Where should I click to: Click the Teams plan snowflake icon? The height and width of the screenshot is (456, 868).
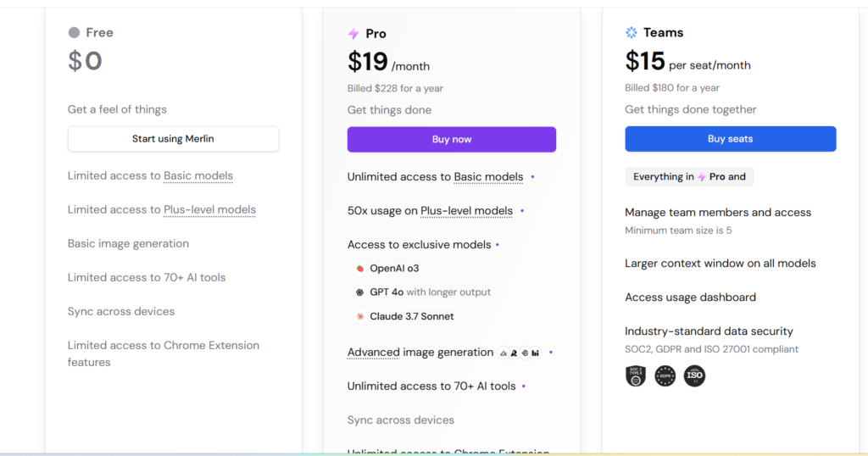tap(631, 33)
